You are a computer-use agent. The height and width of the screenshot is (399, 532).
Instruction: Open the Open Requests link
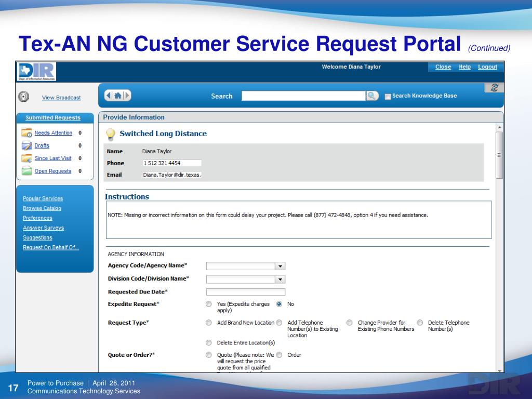53,171
